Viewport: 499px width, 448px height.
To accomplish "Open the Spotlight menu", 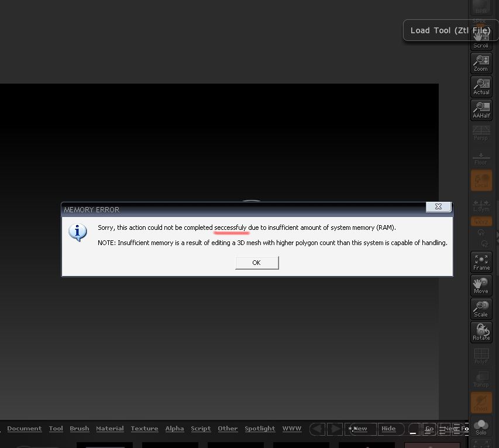I will [260, 429].
